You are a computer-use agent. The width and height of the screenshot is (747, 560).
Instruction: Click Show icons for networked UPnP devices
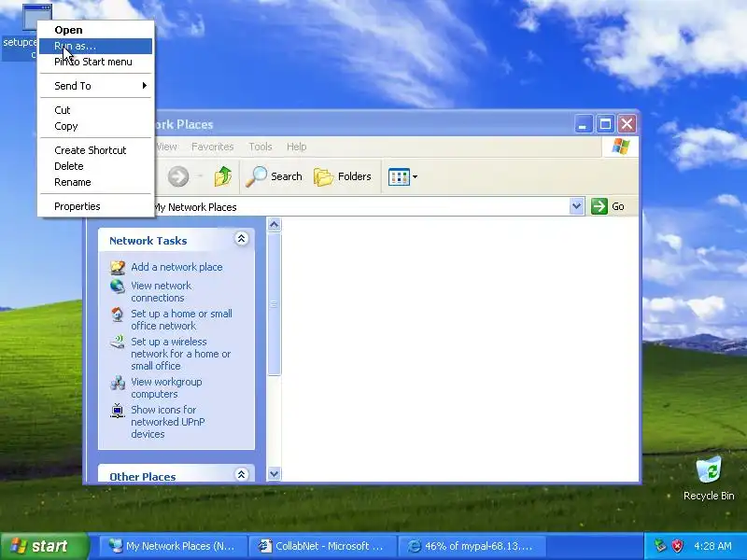pos(168,422)
